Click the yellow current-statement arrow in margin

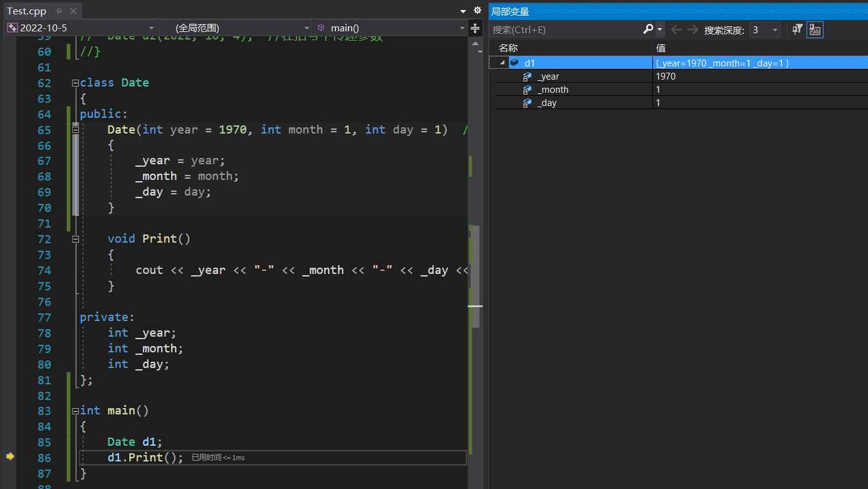point(10,457)
